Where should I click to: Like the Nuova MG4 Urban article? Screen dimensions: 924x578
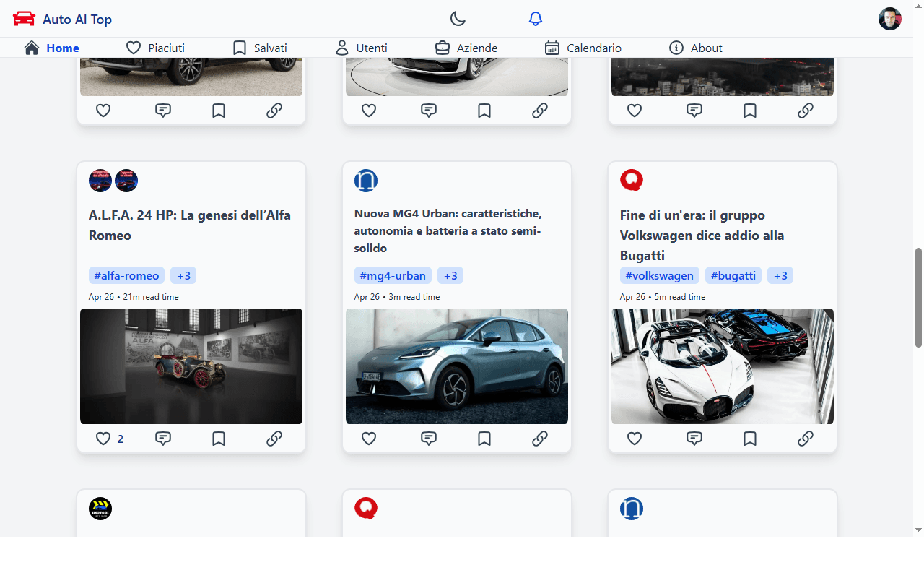click(369, 439)
